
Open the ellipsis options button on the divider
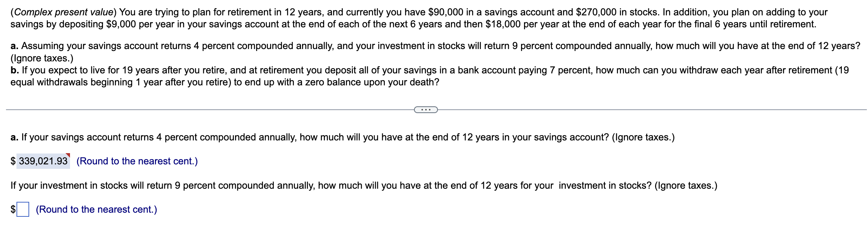pyautogui.click(x=426, y=109)
